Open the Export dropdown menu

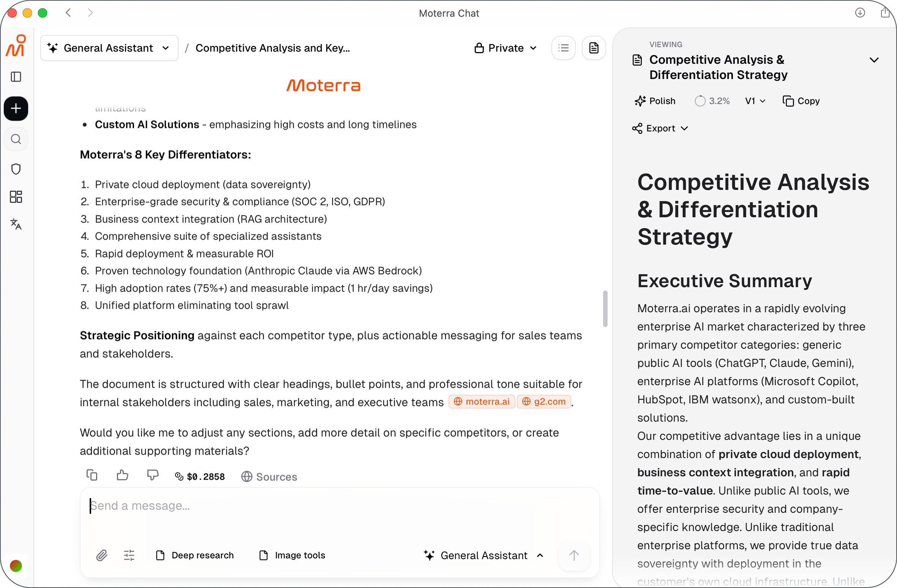pyautogui.click(x=660, y=128)
